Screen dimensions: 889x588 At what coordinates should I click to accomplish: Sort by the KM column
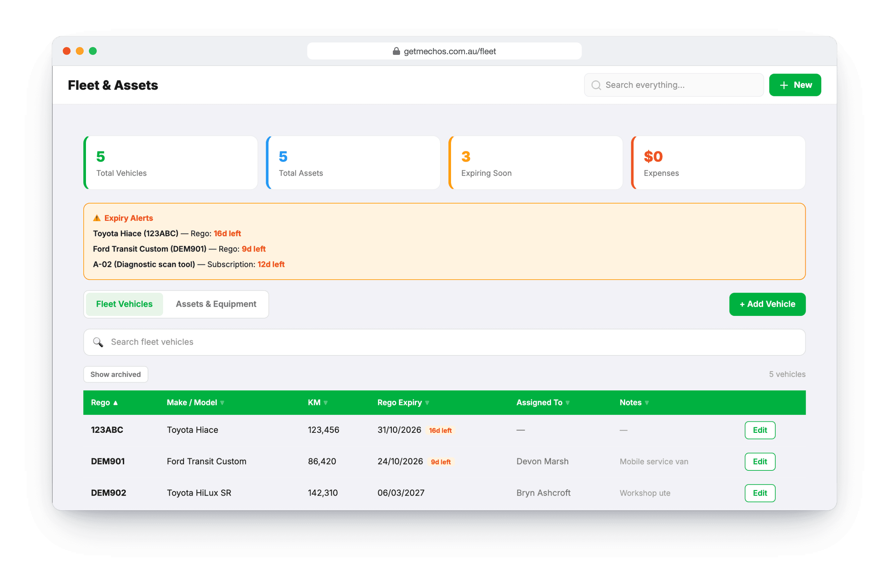pos(318,402)
